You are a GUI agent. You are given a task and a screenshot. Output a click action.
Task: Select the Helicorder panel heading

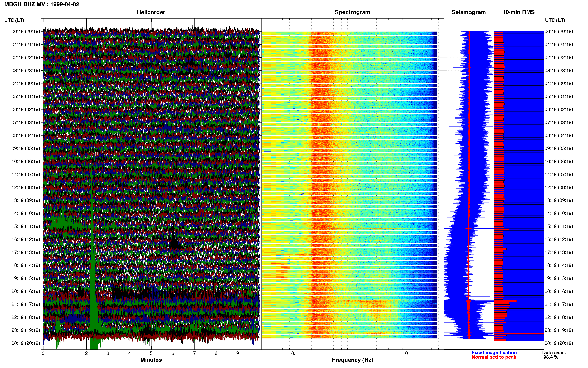pyautogui.click(x=151, y=12)
